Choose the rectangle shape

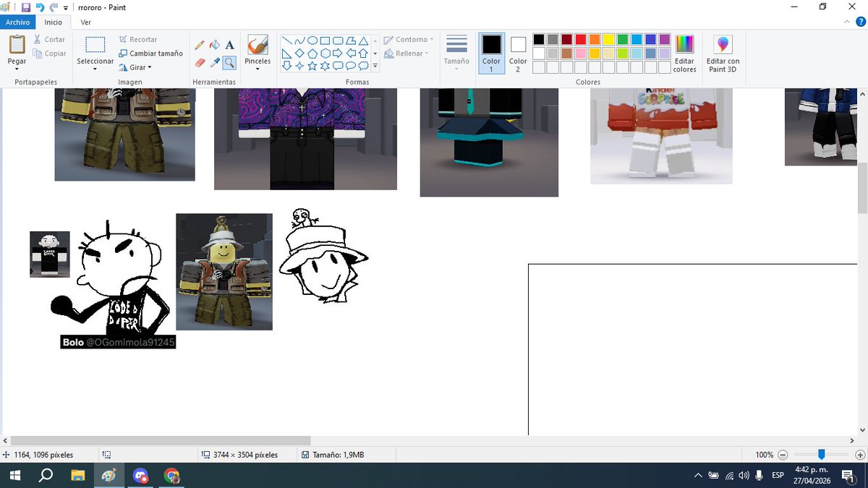click(x=325, y=40)
